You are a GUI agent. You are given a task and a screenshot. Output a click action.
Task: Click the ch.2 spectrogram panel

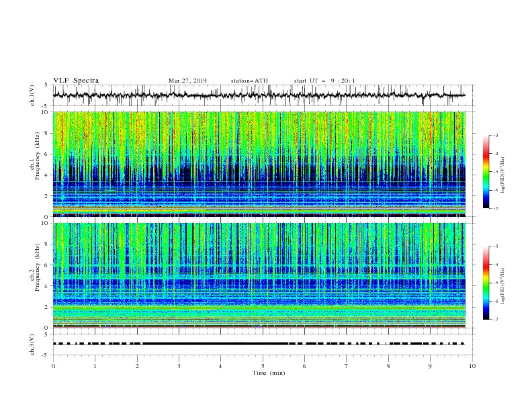pyautogui.click(x=259, y=275)
